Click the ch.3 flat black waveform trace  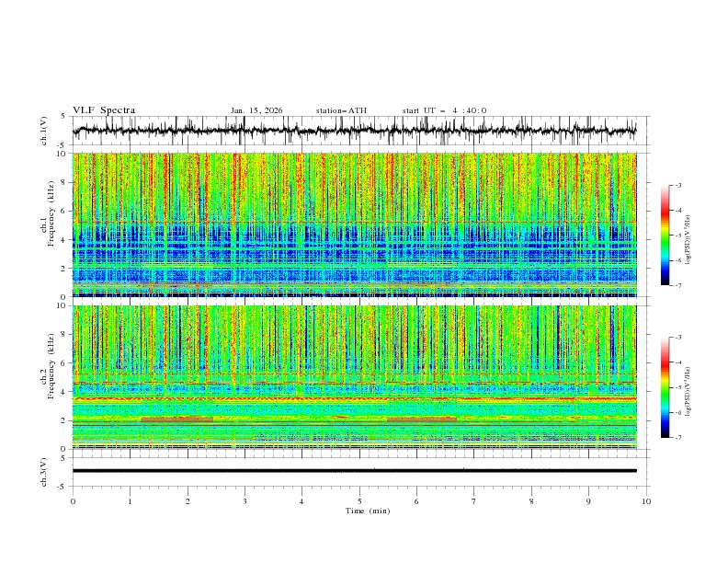354,471
